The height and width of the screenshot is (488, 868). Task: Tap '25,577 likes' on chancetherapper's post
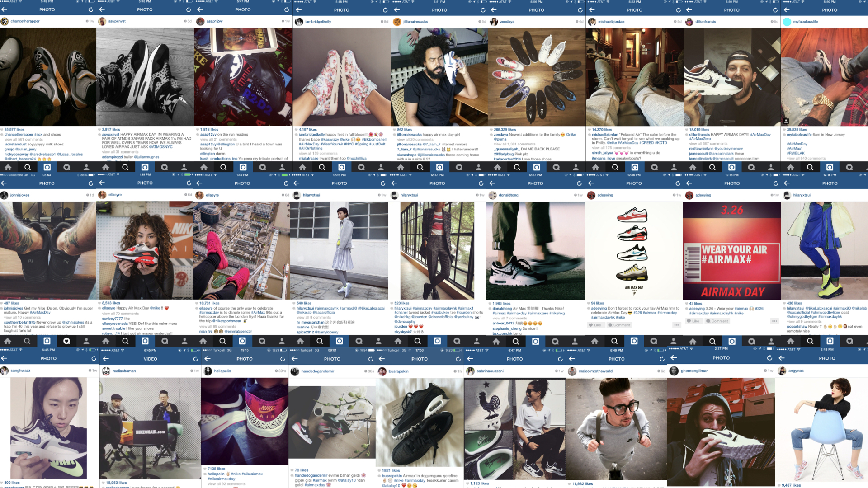pos(14,129)
